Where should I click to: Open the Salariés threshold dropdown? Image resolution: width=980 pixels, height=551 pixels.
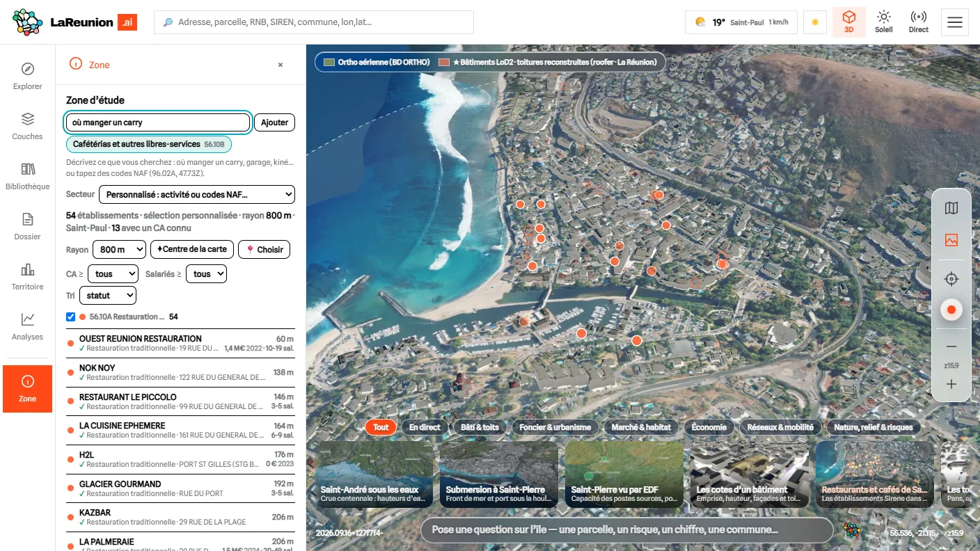click(206, 274)
